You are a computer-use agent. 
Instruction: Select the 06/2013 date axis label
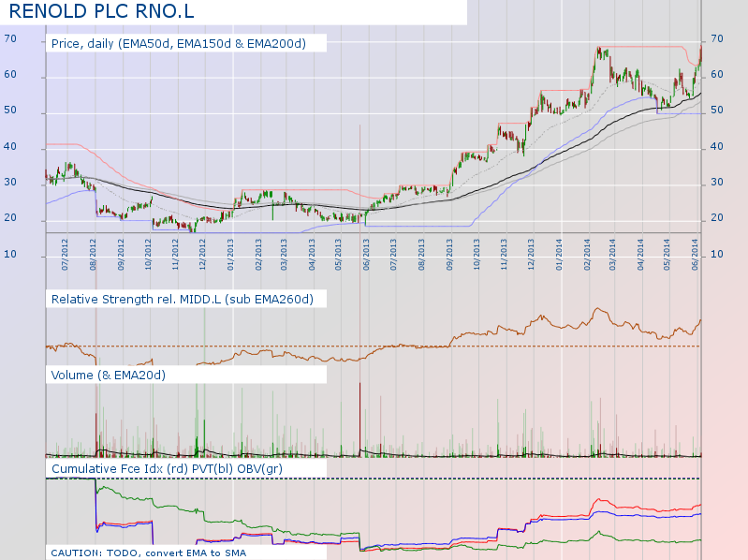click(366, 255)
